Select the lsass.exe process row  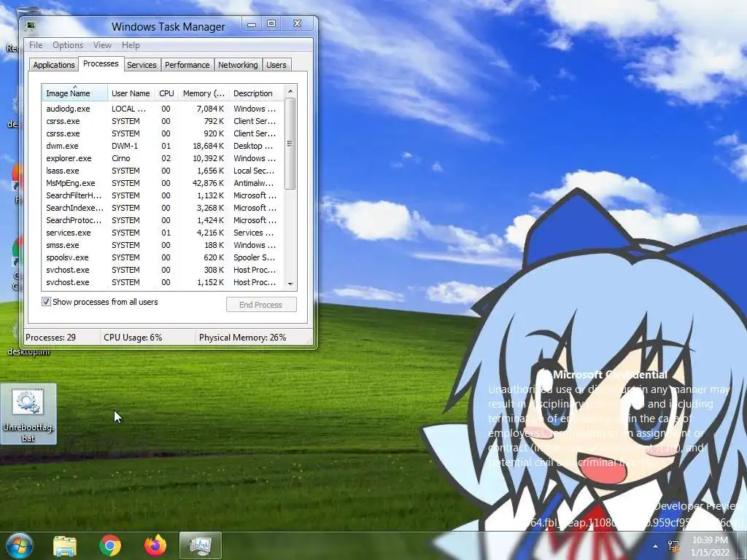[163, 171]
